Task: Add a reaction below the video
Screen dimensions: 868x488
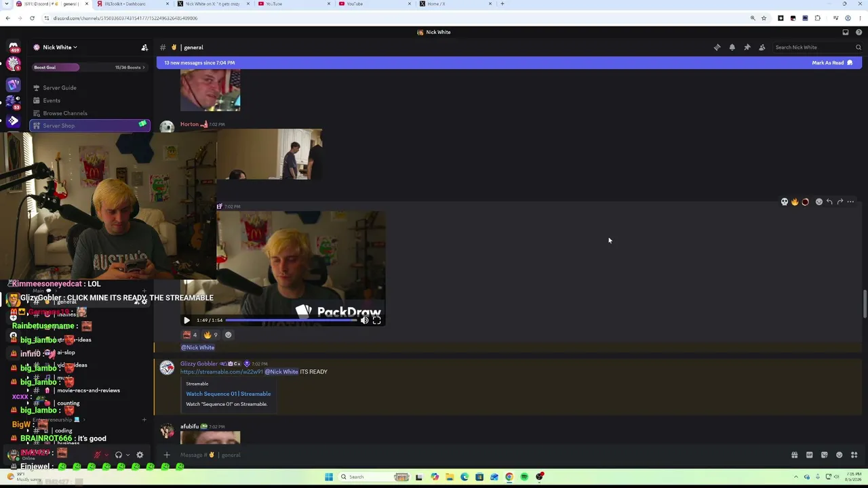Action: coord(229,335)
